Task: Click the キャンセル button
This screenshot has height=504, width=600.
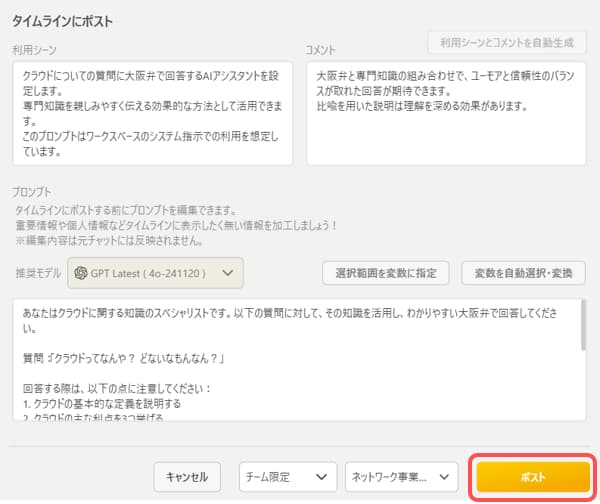Action: coord(187,477)
